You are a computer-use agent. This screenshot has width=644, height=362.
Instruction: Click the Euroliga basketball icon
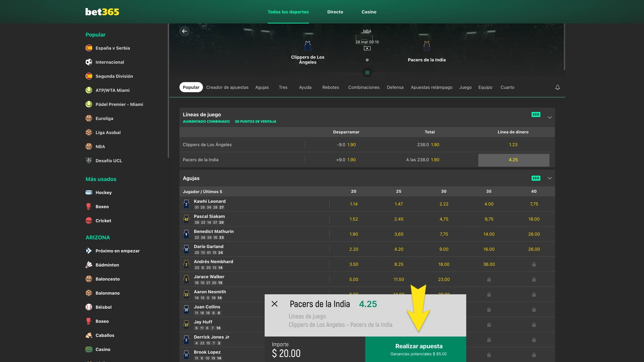coord(89,118)
